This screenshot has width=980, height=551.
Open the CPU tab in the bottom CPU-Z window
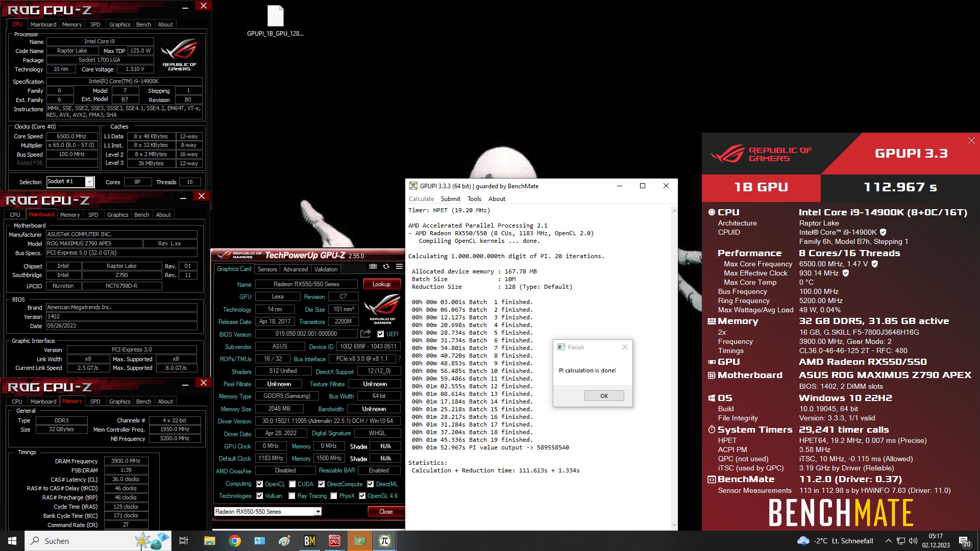(x=17, y=402)
